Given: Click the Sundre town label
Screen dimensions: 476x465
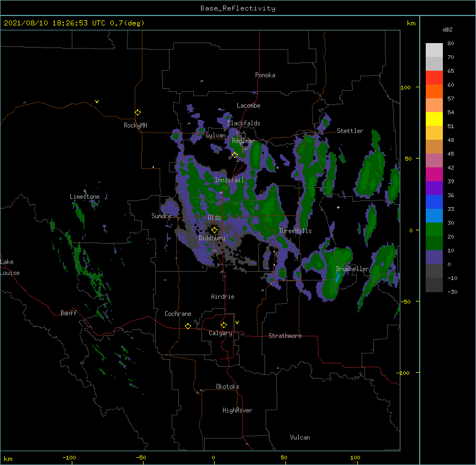Looking at the screenshot, I should [x=161, y=216].
